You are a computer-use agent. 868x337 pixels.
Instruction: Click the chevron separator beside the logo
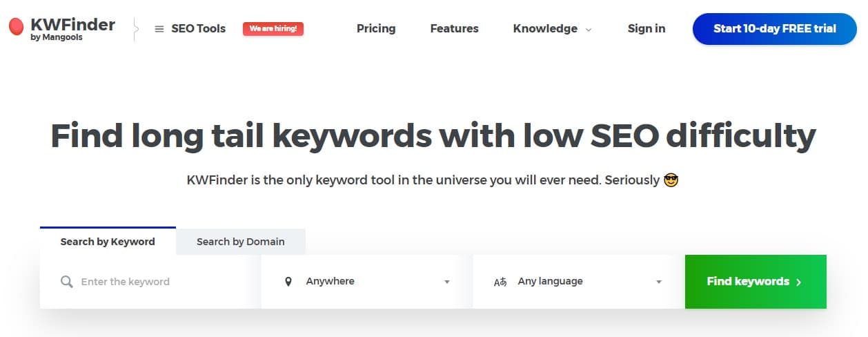click(135, 29)
